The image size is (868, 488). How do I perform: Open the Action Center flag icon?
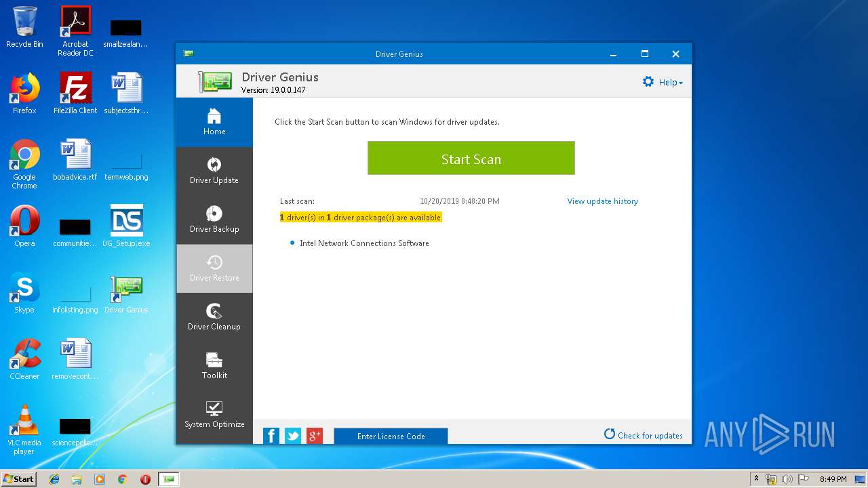click(x=803, y=479)
